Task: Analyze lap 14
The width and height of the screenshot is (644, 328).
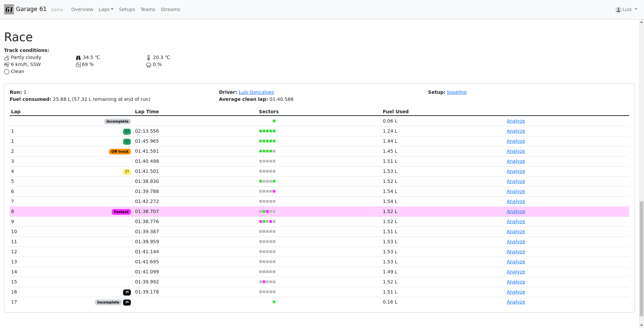Action: tap(516, 272)
